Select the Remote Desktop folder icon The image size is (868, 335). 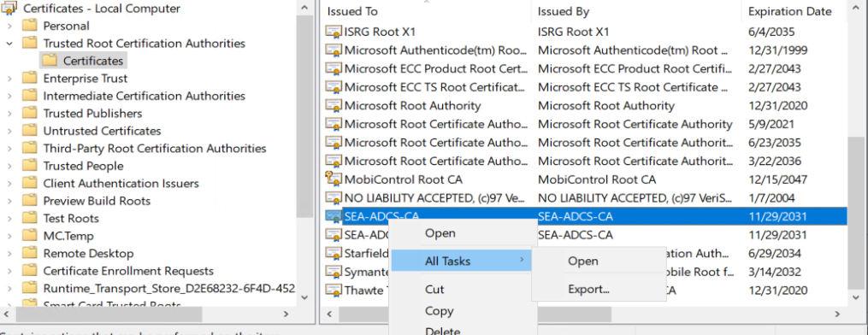click(x=30, y=254)
